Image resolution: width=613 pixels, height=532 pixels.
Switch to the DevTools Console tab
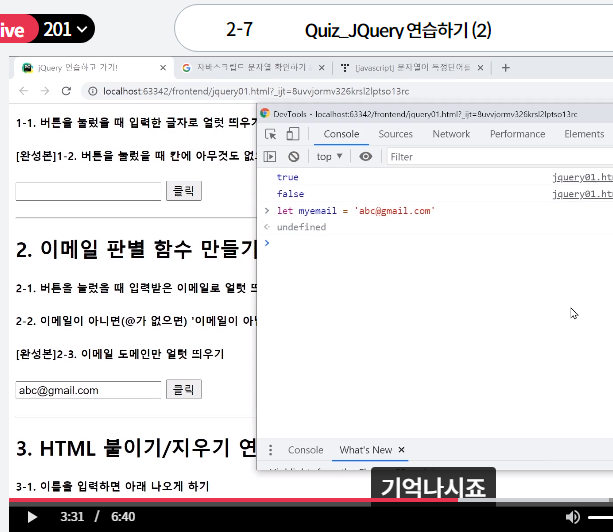pos(341,134)
